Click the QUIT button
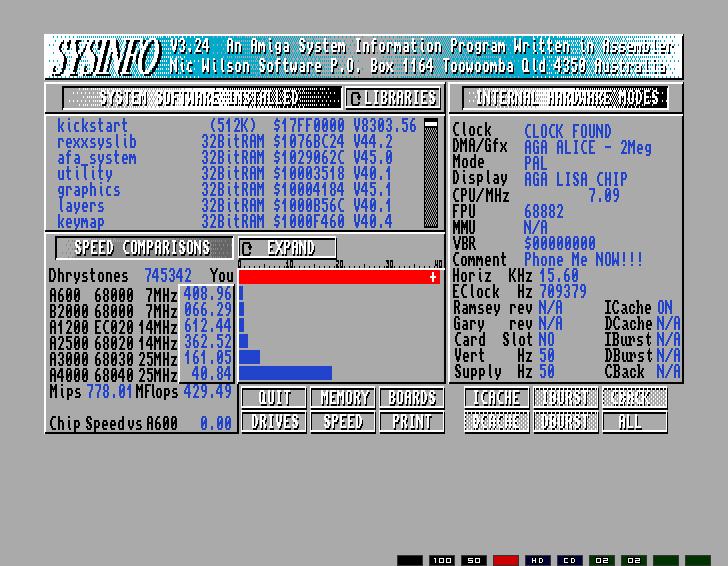This screenshot has width=728, height=566. tap(274, 398)
